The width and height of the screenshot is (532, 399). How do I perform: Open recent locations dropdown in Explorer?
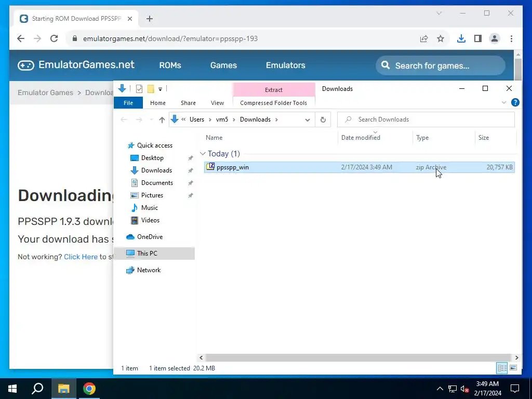[151, 120]
